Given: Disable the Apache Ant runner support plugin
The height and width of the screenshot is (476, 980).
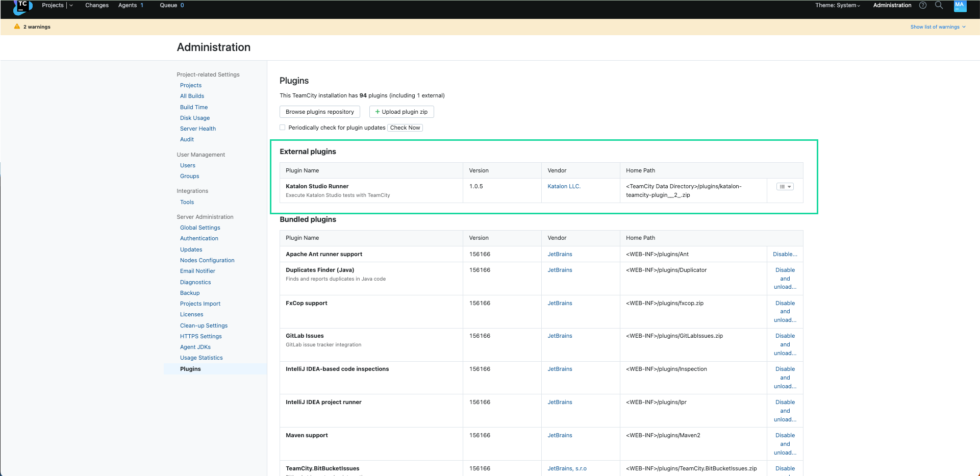Looking at the screenshot, I should 785,254.
